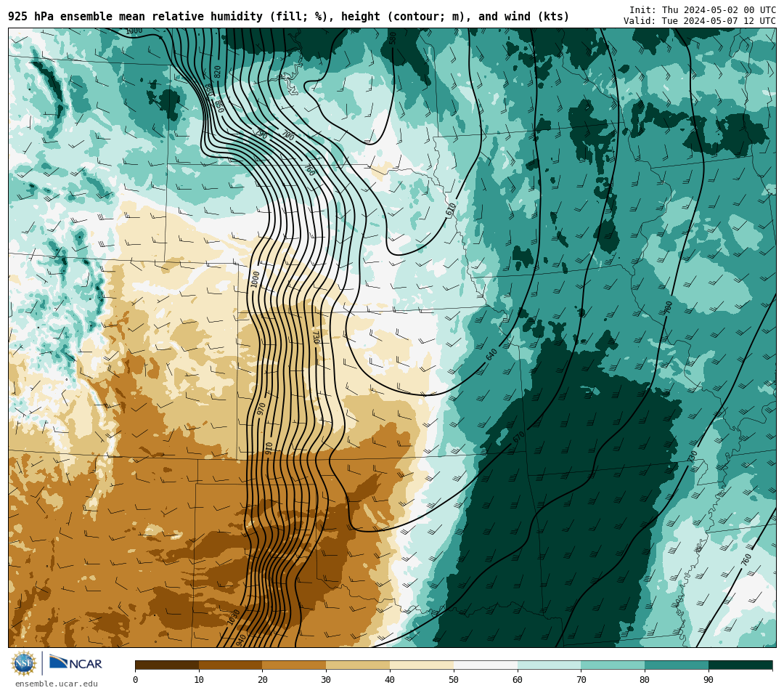The image size is (784, 693).
Task: Click the colorbar tick label 80
Action: coord(645,679)
